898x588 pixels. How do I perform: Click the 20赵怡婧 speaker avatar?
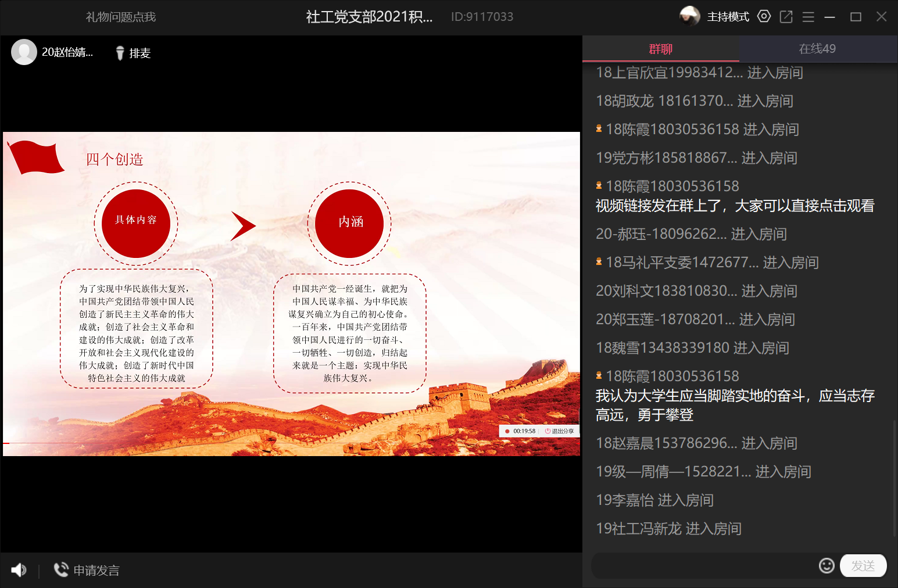(24, 52)
